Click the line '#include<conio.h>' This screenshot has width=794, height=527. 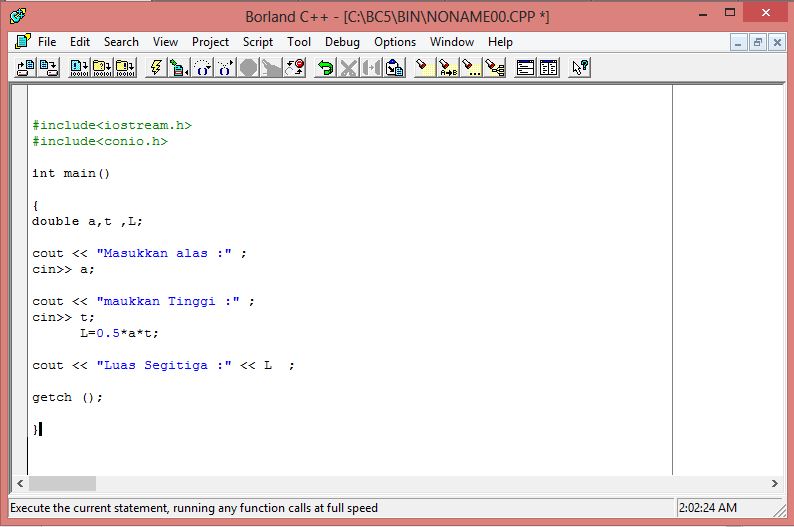(100, 141)
